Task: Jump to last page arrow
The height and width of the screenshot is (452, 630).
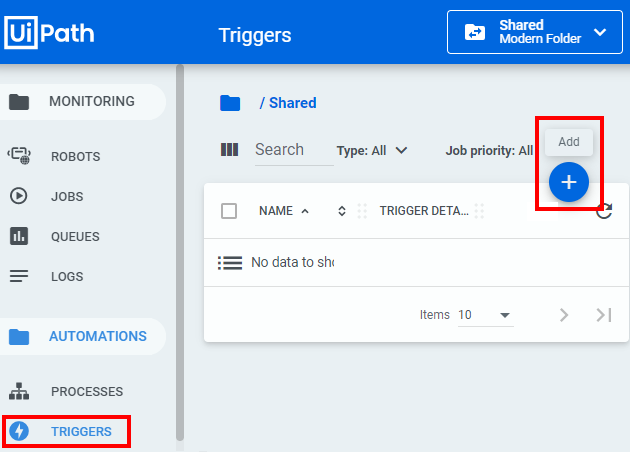Action: pyautogui.click(x=603, y=315)
